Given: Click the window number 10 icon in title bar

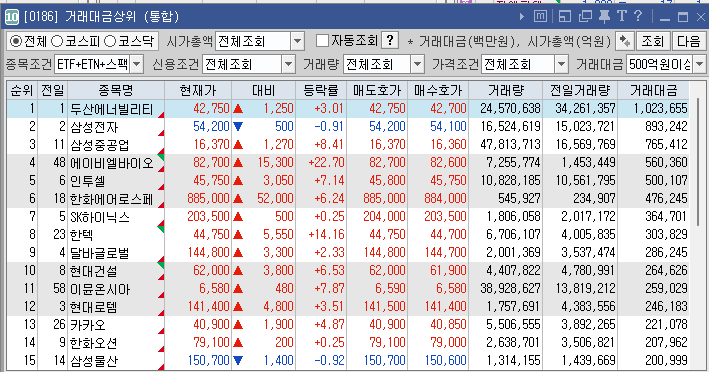Looking at the screenshot, I should click(x=12, y=17).
